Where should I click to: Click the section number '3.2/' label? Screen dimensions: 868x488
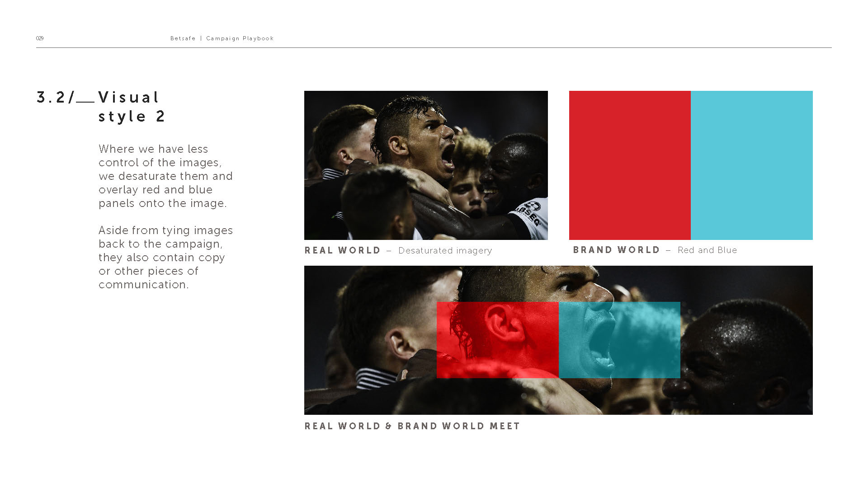tap(55, 97)
